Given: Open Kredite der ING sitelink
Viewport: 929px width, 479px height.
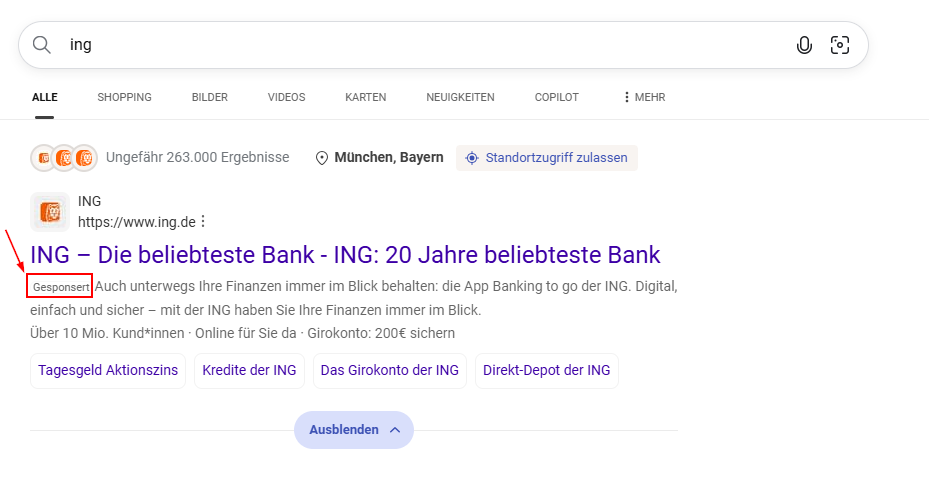Looking at the screenshot, I should (249, 371).
